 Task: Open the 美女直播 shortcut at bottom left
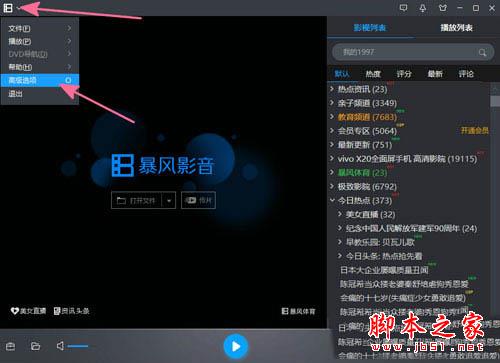coord(28,311)
